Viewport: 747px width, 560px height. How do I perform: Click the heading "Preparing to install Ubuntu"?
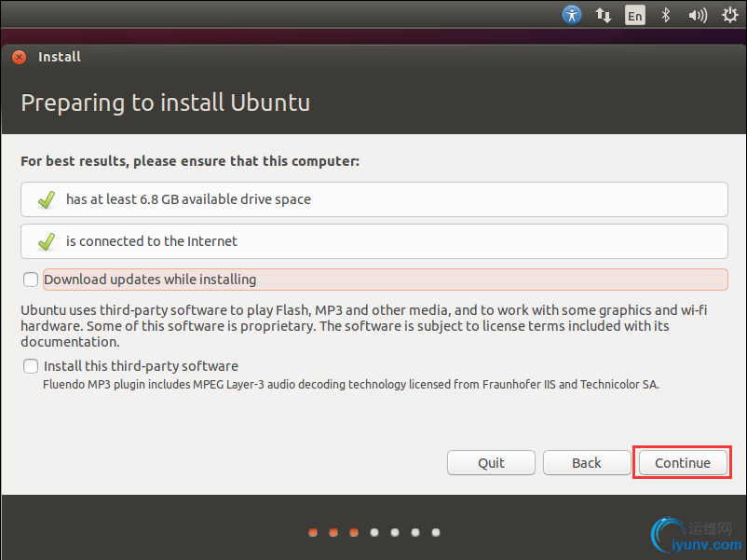[x=165, y=102]
